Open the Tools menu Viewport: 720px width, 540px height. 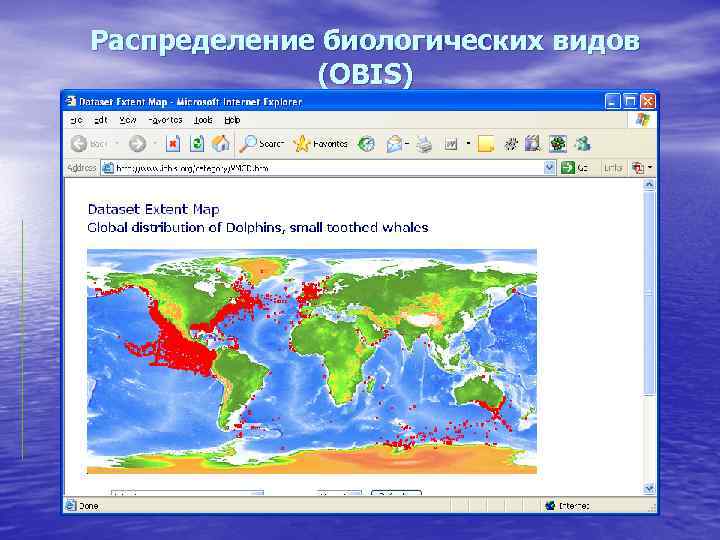click(203, 120)
